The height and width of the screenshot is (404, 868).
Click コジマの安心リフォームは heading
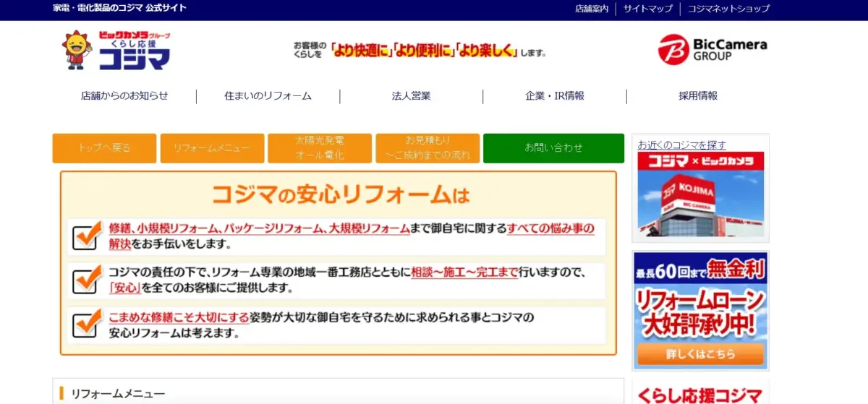pos(340,195)
